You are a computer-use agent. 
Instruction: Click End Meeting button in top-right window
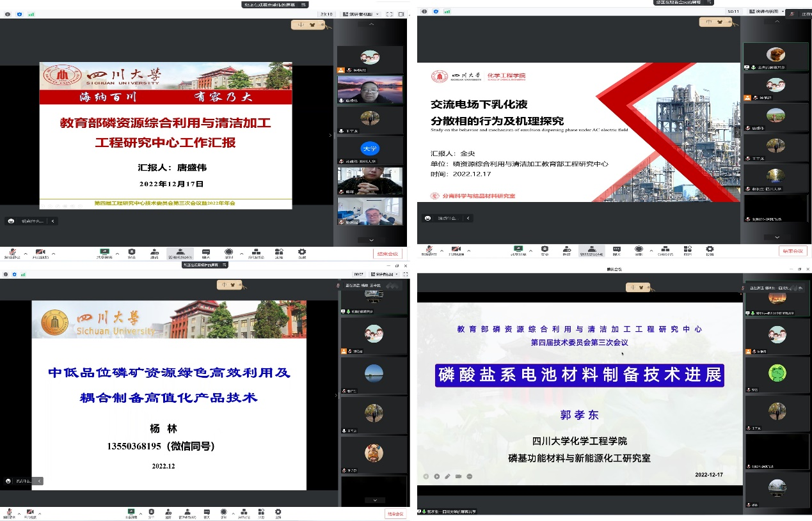pos(792,251)
